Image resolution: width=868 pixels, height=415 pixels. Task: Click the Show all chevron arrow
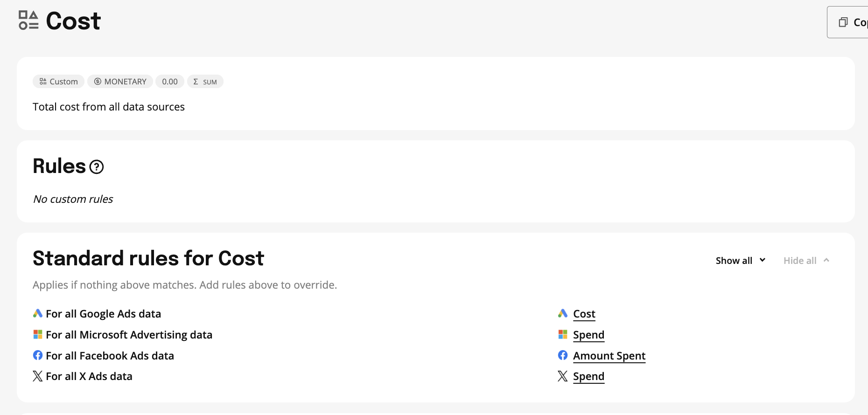coord(763,260)
